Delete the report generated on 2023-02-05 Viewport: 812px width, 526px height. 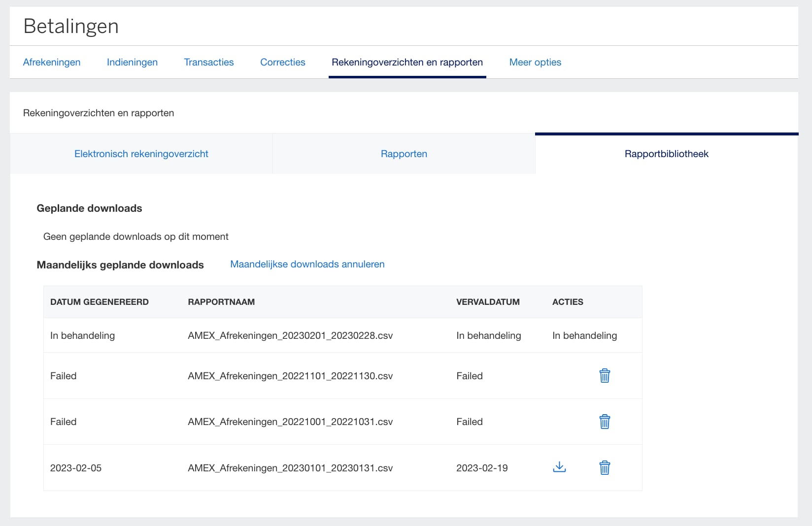pos(605,467)
